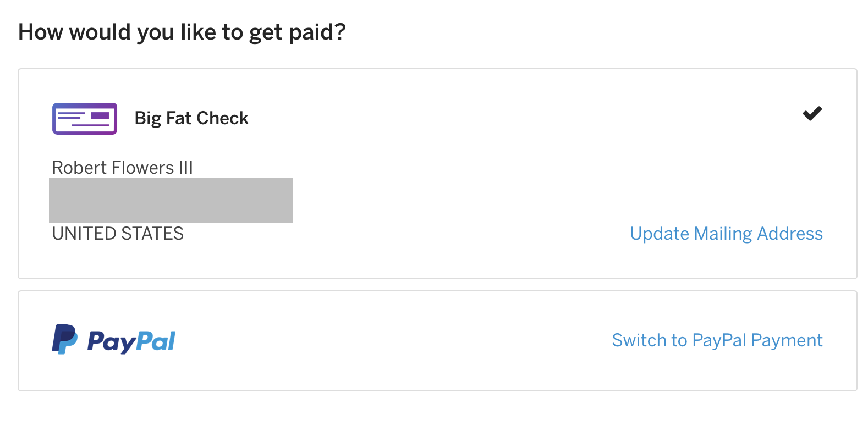This screenshot has width=868, height=442.
Task: Click the Robert Flowers III name line
Action: [x=123, y=168]
